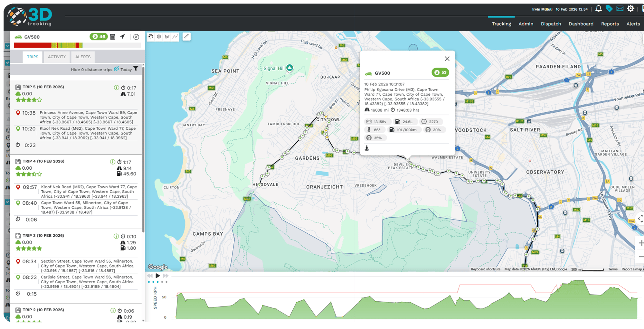The width and height of the screenshot is (644, 329).
Task: Open notifications bell icon
Action: 598,9
